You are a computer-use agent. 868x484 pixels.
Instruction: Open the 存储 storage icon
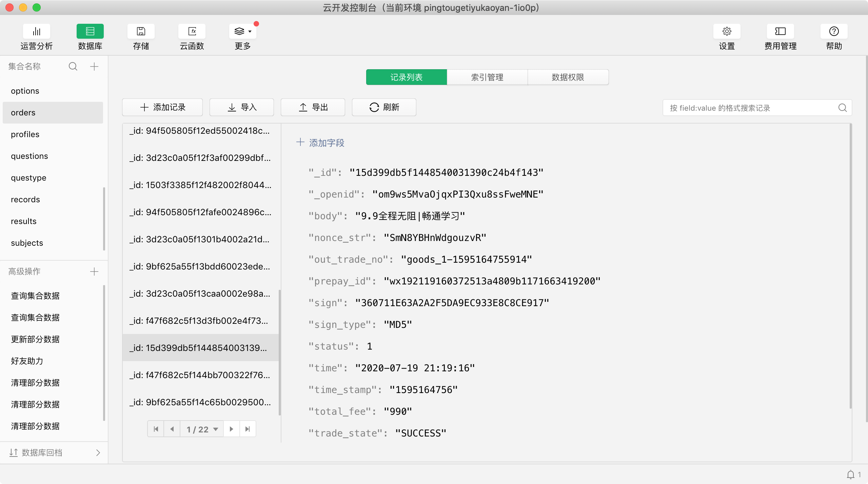pos(141,32)
